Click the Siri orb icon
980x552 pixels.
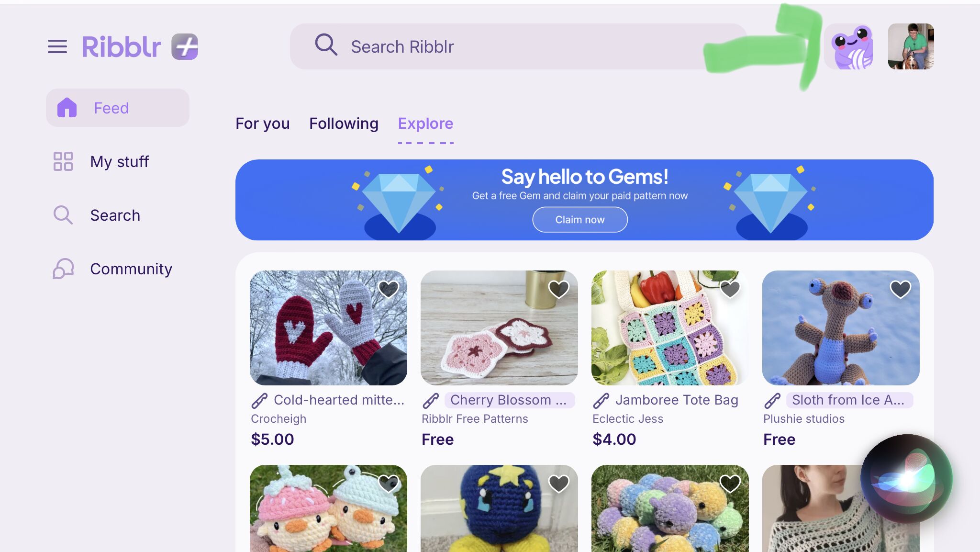(x=906, y=479)
